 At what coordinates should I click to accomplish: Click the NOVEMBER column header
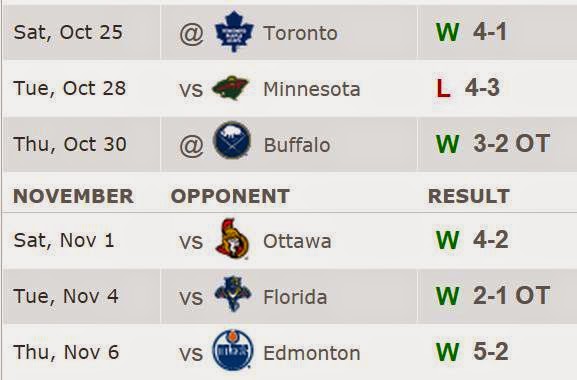click(x=73, y=196)
